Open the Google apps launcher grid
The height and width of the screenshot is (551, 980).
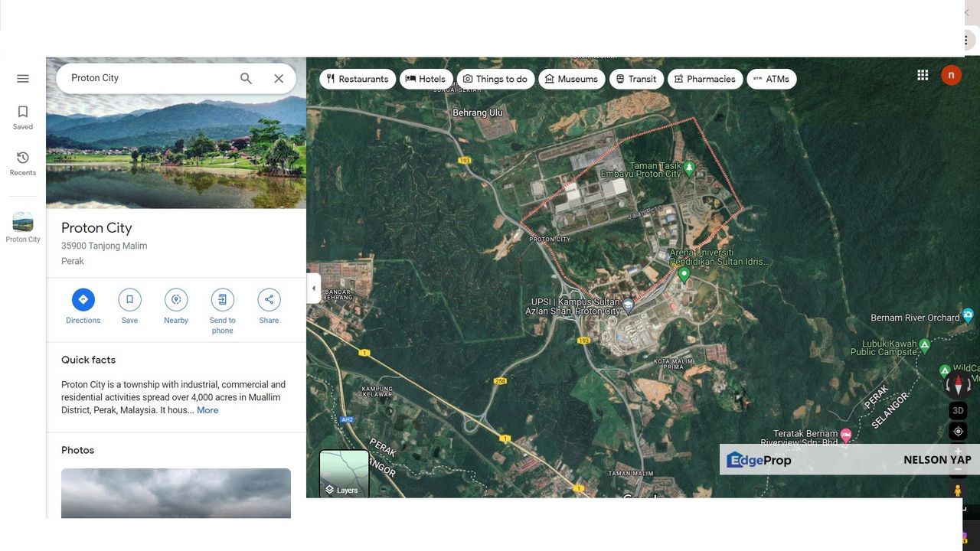[x=923, y=74]
